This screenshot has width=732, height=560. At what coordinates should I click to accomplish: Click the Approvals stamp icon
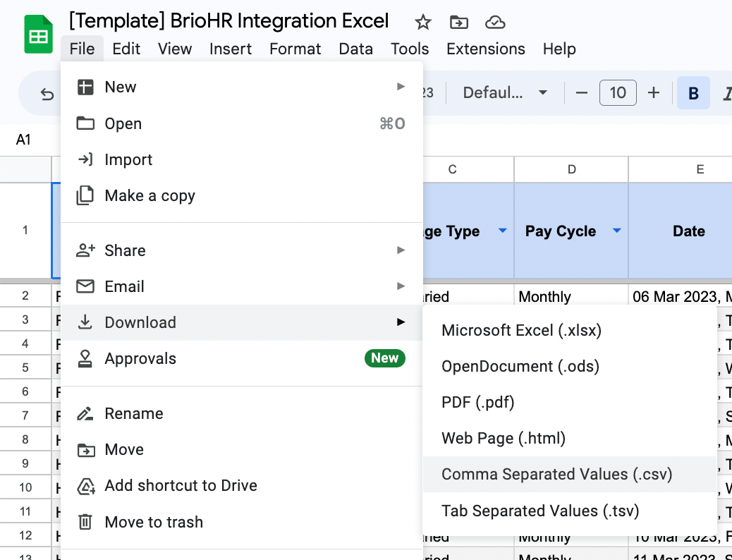pos(85,359)
